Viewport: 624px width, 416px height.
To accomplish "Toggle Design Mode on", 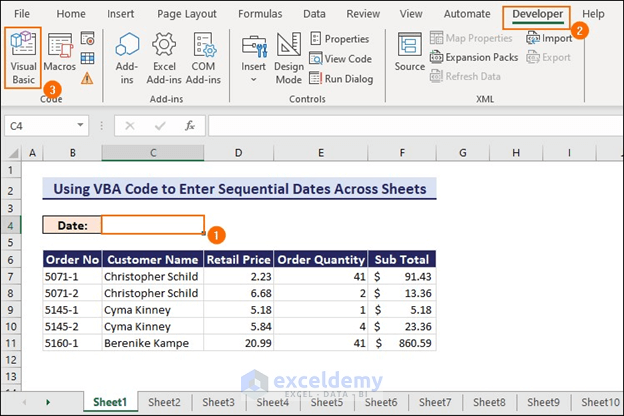I will click(289, 56).
